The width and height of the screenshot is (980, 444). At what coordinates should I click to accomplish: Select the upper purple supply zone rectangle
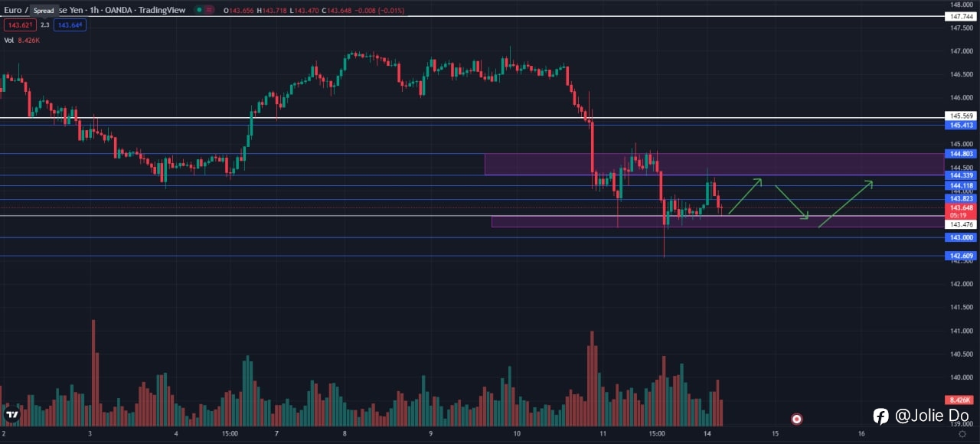coord(714,165)
